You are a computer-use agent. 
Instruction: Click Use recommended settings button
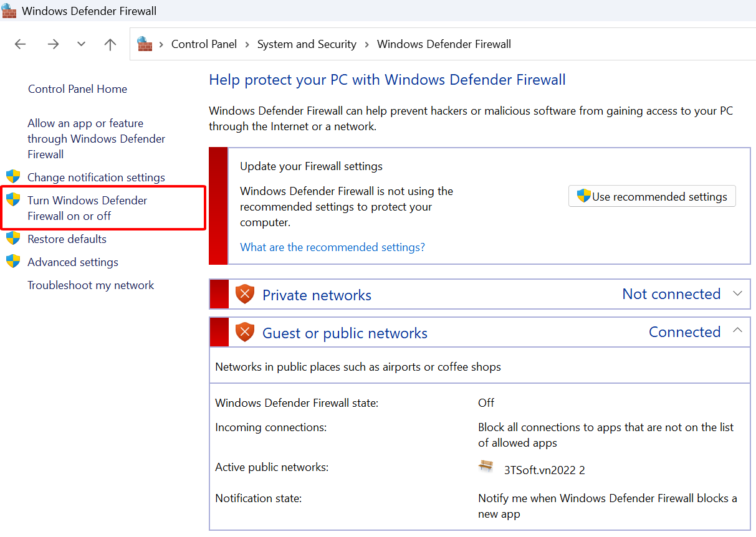click(652, 196)
